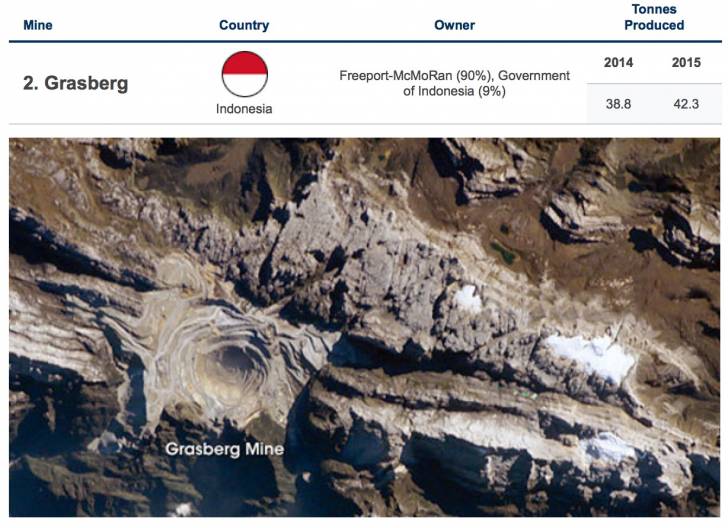Click the Grasberg Mine caption on image
This screenshot has height=528, width=728.
[x=225, y=449]
